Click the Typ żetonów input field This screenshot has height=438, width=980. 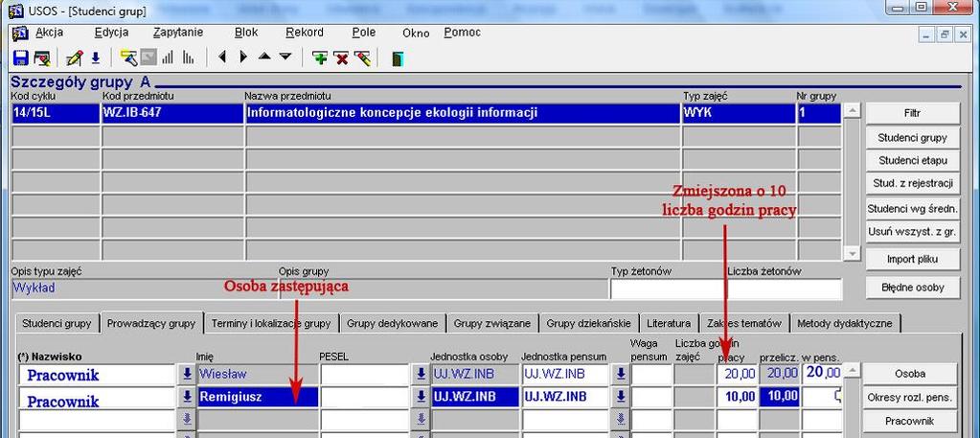click(668, 288)
